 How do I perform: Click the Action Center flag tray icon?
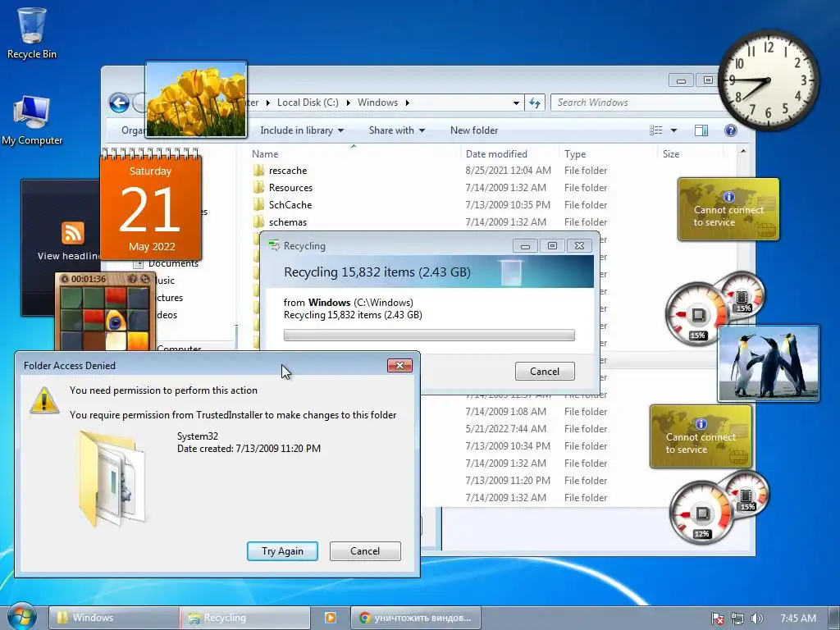pyautogui.click(x=717, y=619)
